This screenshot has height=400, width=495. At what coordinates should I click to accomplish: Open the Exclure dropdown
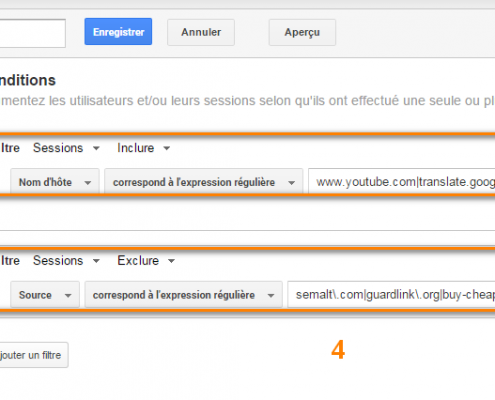coord(146,261)
